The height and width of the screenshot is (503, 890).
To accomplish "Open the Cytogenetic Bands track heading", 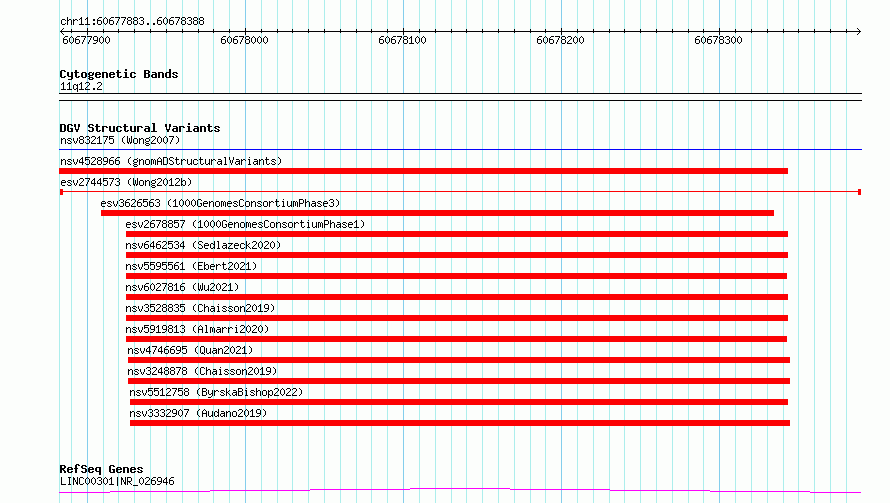I will [x=119, y=74].
